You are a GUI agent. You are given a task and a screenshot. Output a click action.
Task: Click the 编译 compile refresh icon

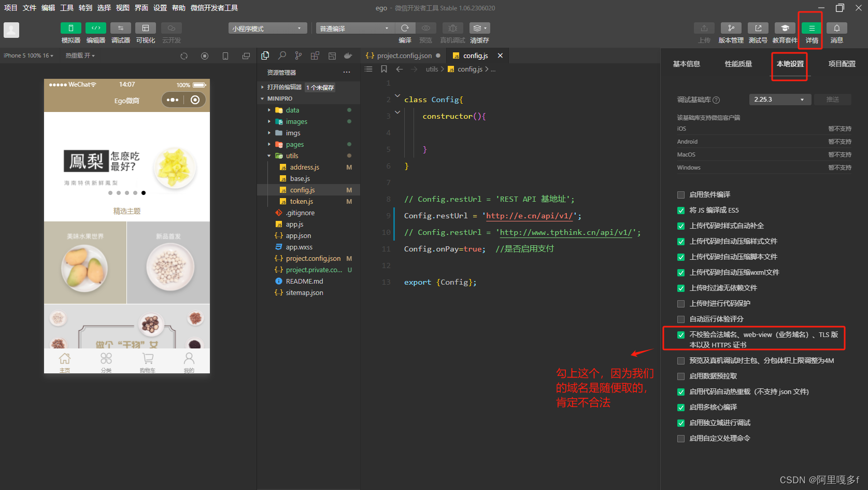(405, 28)
